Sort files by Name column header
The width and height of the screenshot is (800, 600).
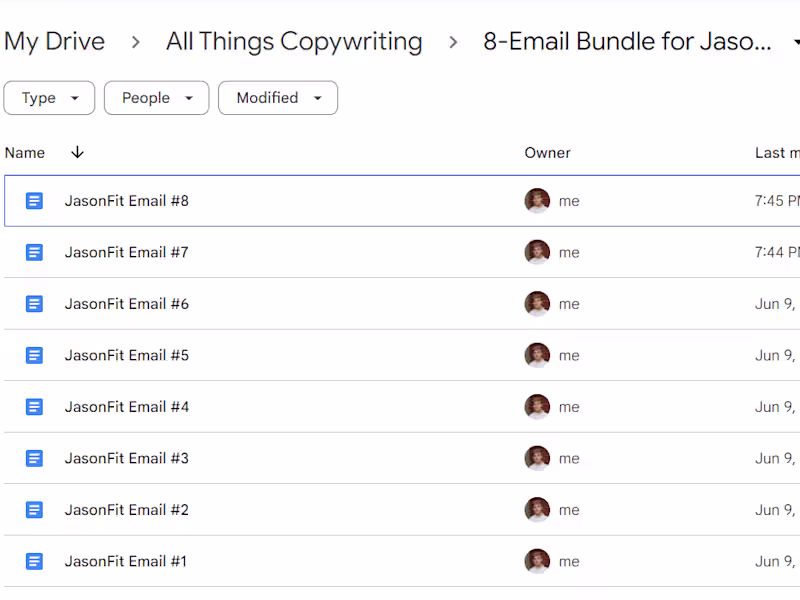click(x=25, y=153)
